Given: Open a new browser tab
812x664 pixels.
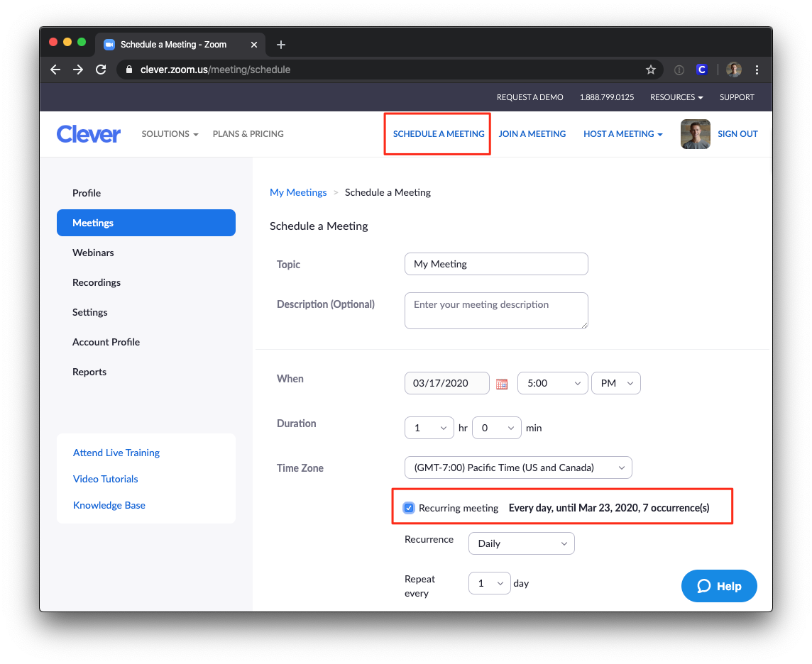Looking at the screenshot, I should tap(281, 45).
